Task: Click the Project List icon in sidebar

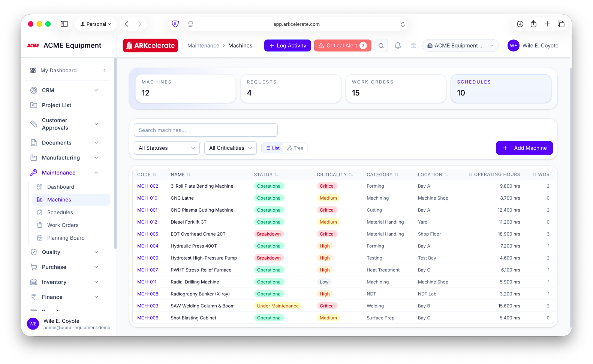Action: 34,105
